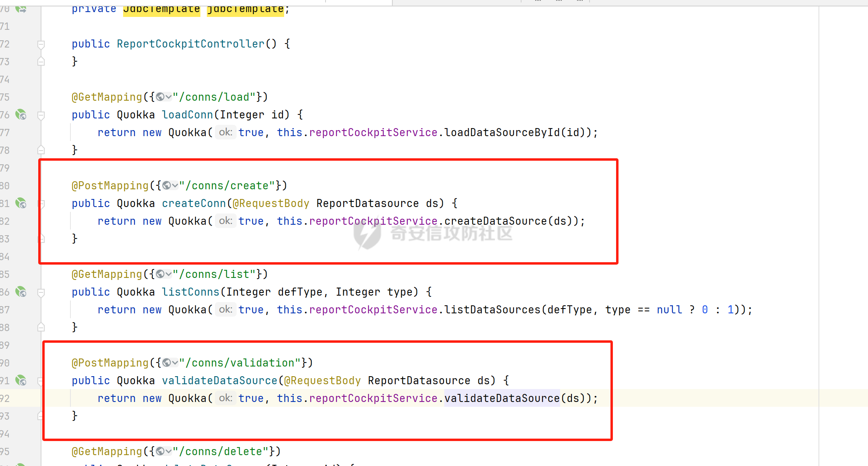Viewport: 868px width, 466px height.
Task: Click the fold end marker after loadConn's closing brace
Action: tap(41, 150)
